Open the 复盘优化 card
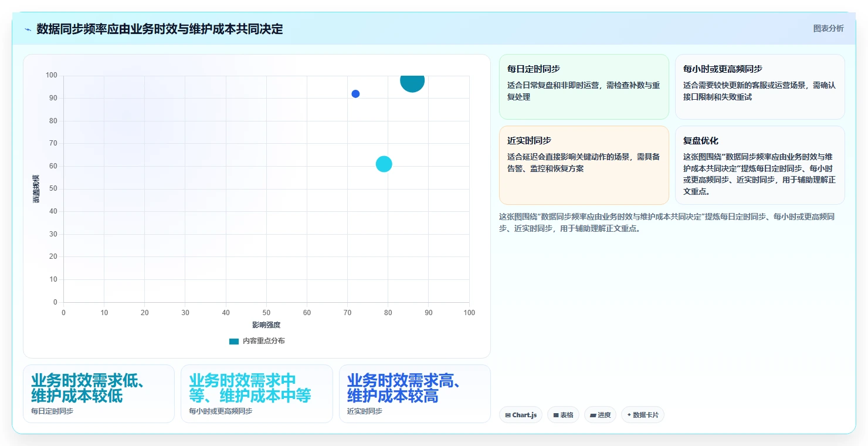Image resolution: width=868 pixels, height=446 pixels. coord(759,165)
